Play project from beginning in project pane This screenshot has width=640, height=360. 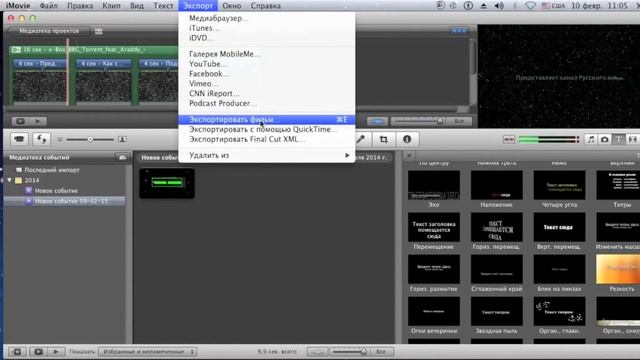38,121
